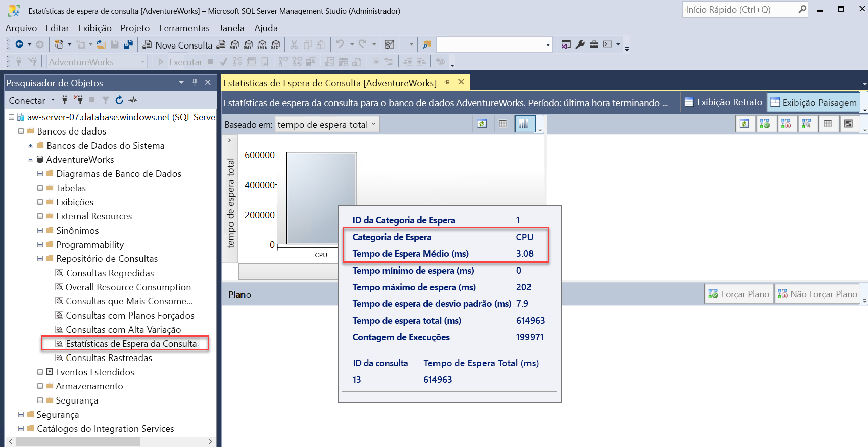868x447 pixels.
Task: Open the Activity Monitor toolbar icon
Action: (390, 44)
